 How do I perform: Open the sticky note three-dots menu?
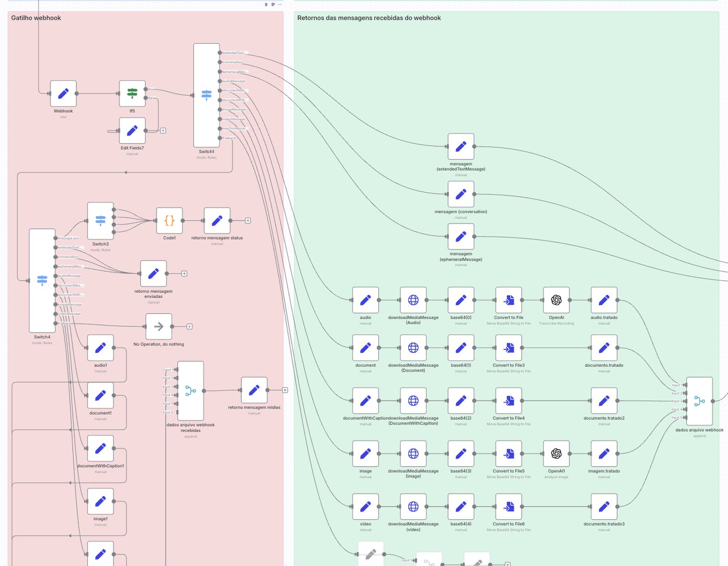coord(280,5)
